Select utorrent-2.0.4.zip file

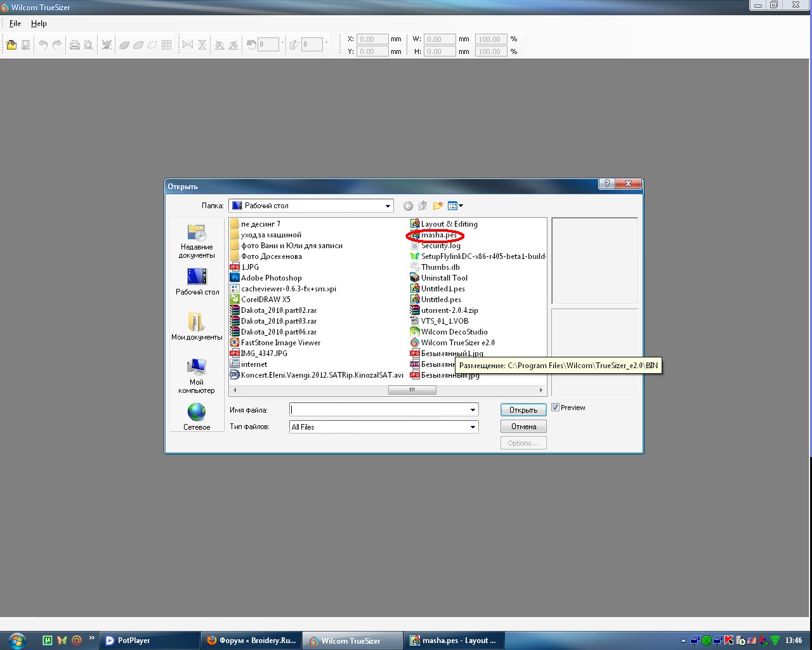coord(444,310)
